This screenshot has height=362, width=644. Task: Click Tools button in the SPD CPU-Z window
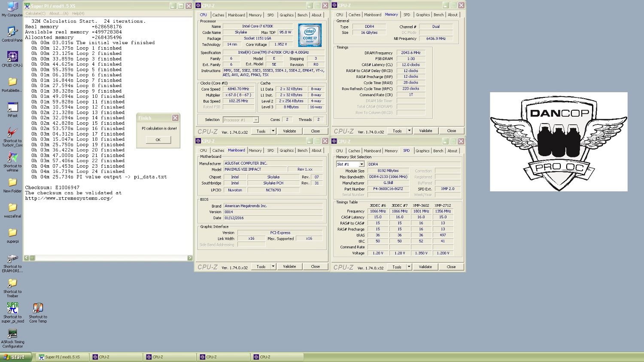[397, 267]
